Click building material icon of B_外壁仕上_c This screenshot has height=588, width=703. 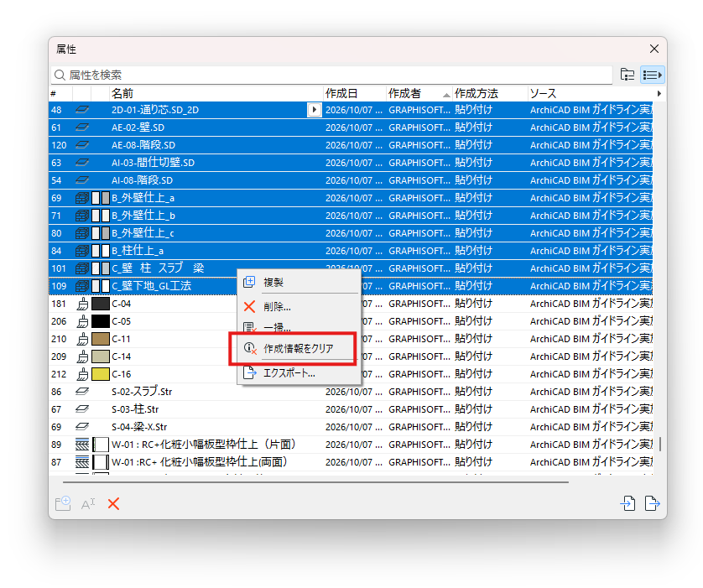pyautogui.click(x=82, y=233)
